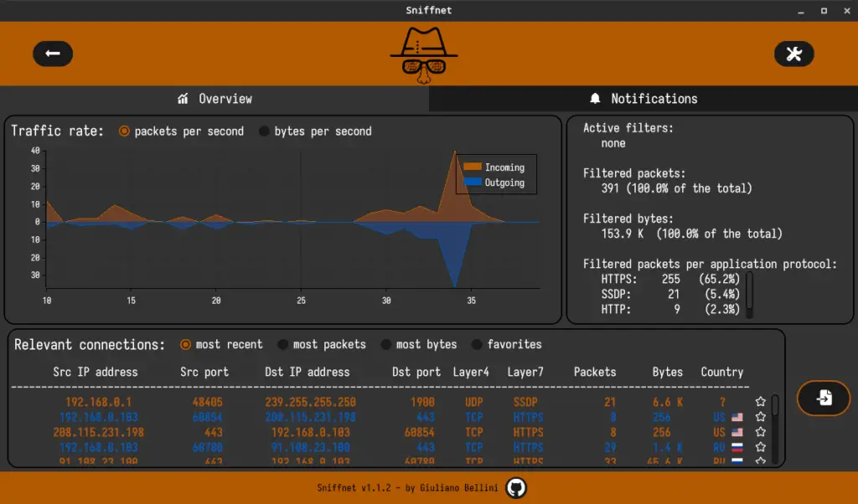
Task: Star the connection from source 208.115.231.198
Action: pyautogui.click(x=761, y=432)
